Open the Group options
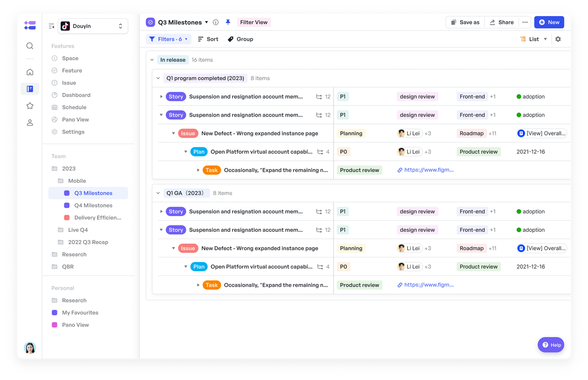The width and height of the screenshot is (588, 380). click(240, 39)
